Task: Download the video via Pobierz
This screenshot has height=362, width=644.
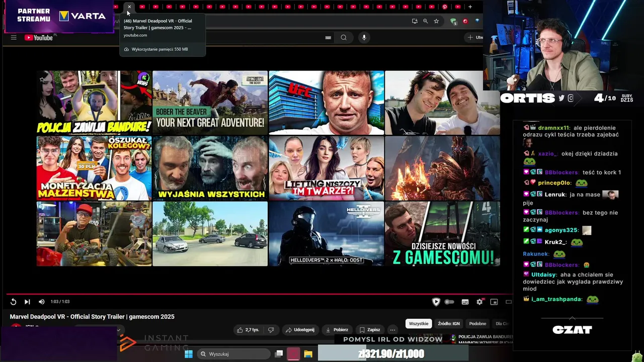Action: coord(337,330)
